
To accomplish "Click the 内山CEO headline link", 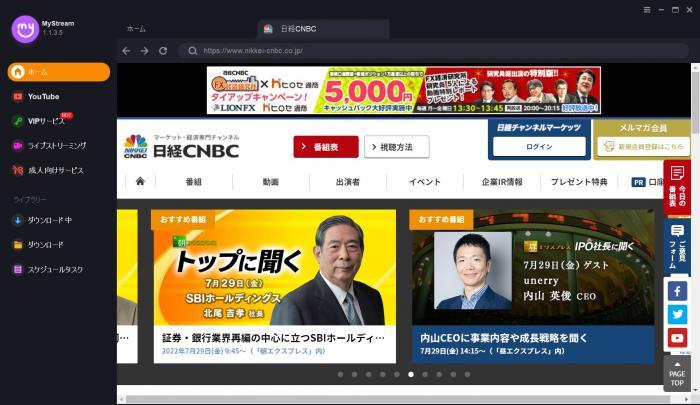I will (x=504, y=338).
